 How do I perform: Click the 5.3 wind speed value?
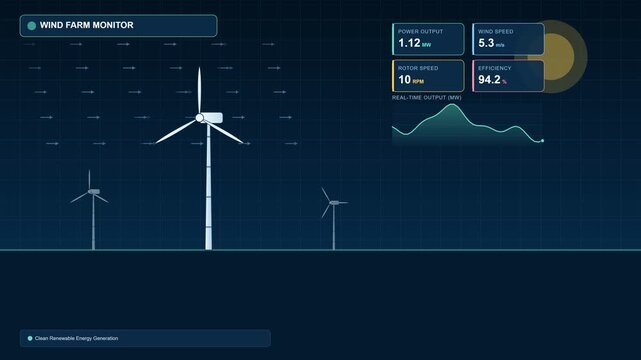[x=486, y=43]
